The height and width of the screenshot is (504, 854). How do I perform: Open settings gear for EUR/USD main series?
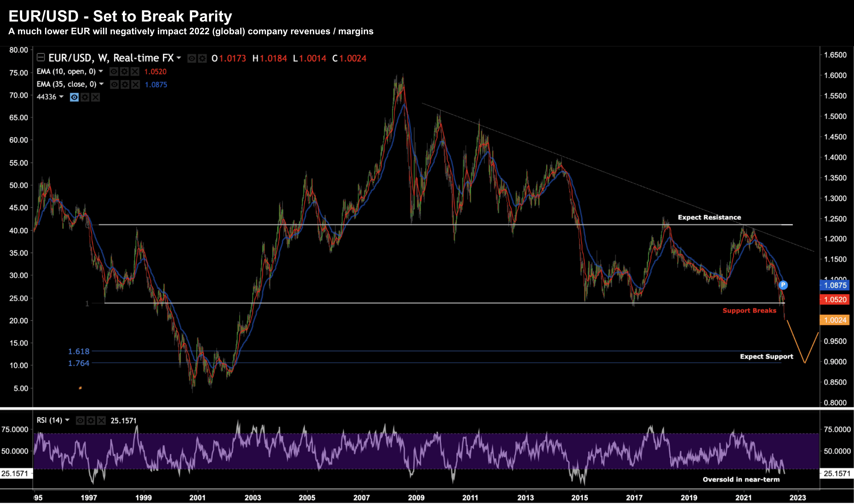click(x=203, y=58)
